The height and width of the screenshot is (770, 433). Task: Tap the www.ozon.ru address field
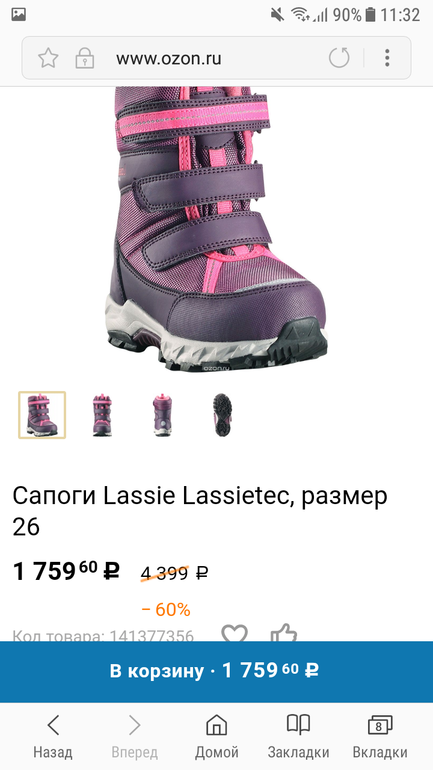coord(168,58)
